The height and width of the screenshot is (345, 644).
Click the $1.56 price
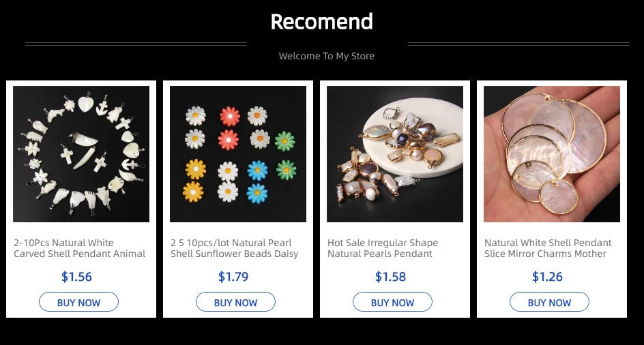tap(76, 277)
